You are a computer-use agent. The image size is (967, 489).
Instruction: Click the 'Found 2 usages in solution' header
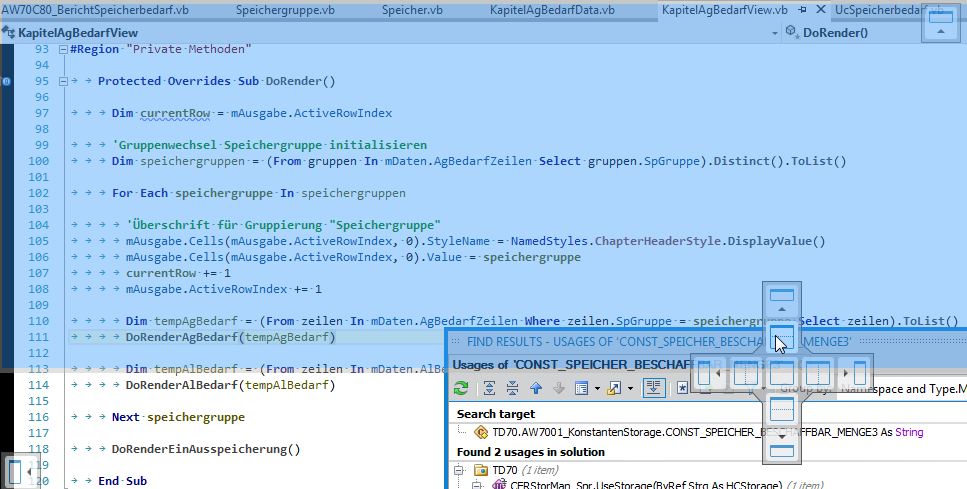[x=530, y=452]
